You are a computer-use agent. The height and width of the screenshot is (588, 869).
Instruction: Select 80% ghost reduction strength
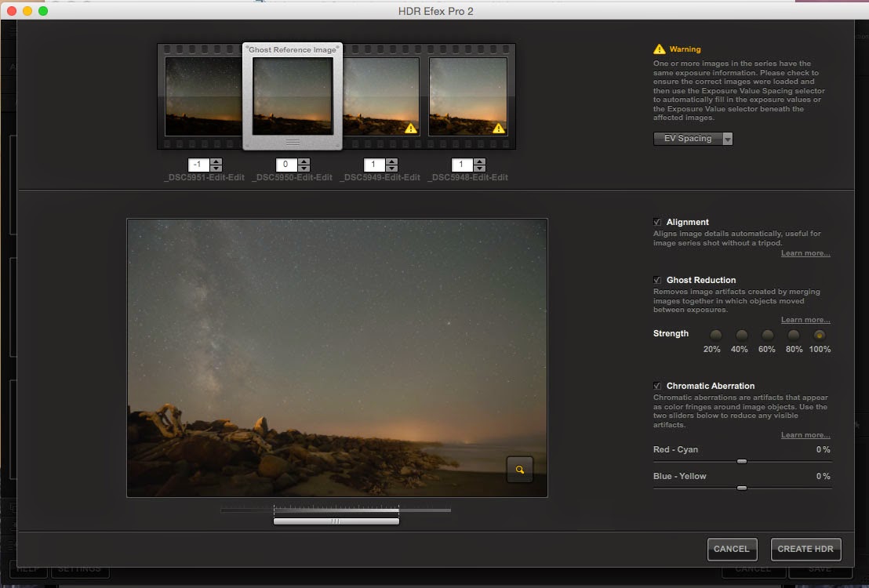pos(793,335)
